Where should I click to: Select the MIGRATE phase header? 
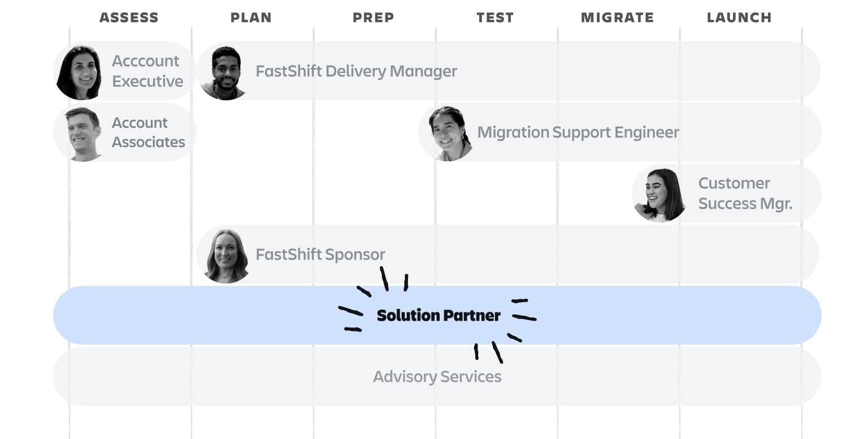[617, 18]
